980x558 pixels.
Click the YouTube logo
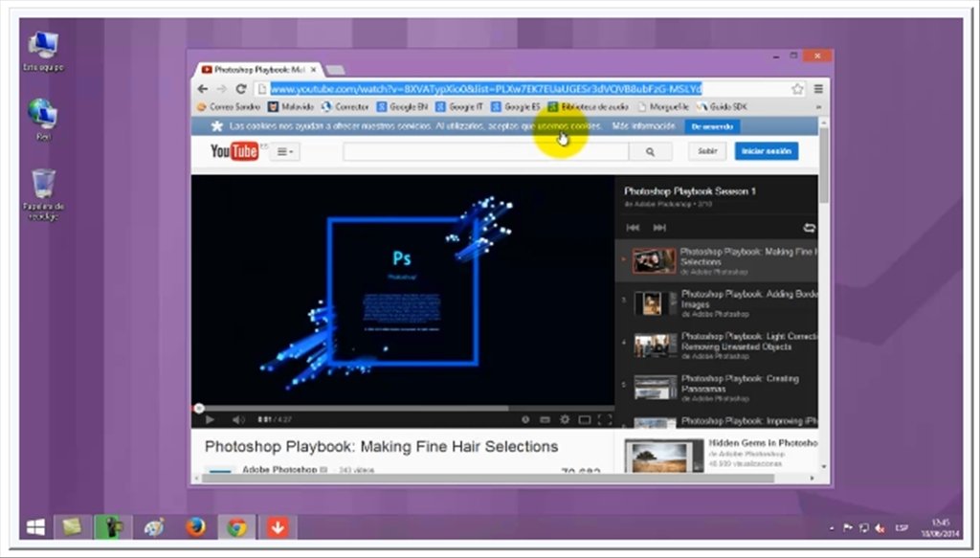234,151
